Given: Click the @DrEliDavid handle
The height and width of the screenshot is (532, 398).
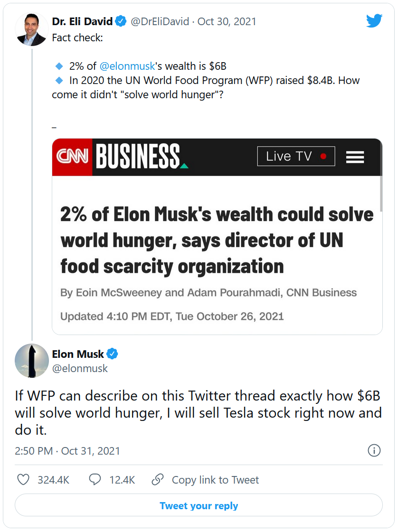Looking at the screenshot, I should (x=161, y=21).
